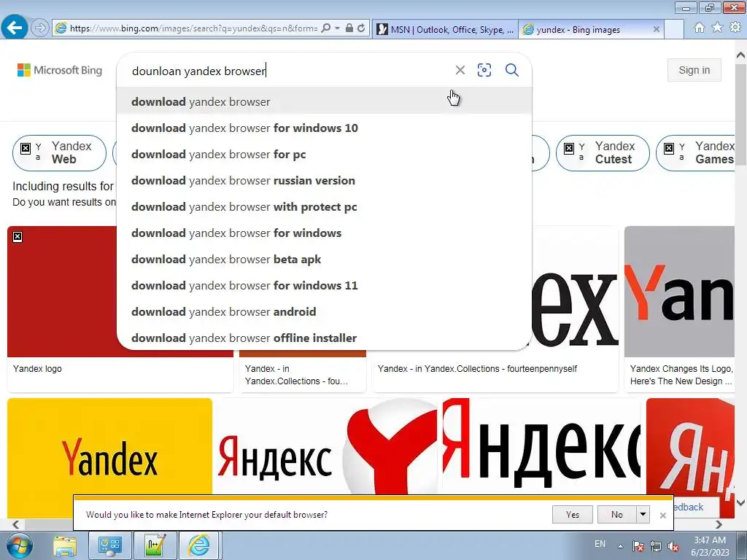Viewport: 747px width, 560px height.
Task: Click the Internet Explorer taskbar icon
Action: click(x=200, y=545)
